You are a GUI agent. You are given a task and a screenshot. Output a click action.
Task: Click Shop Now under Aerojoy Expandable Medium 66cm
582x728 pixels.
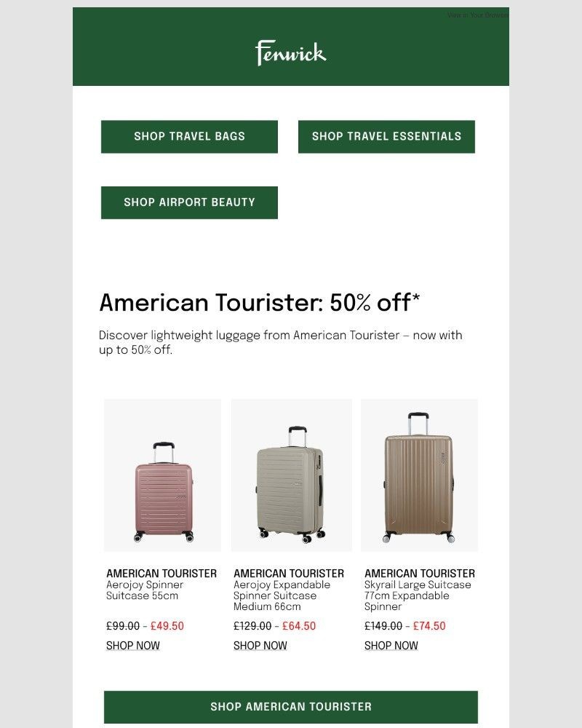click(260, 645)
